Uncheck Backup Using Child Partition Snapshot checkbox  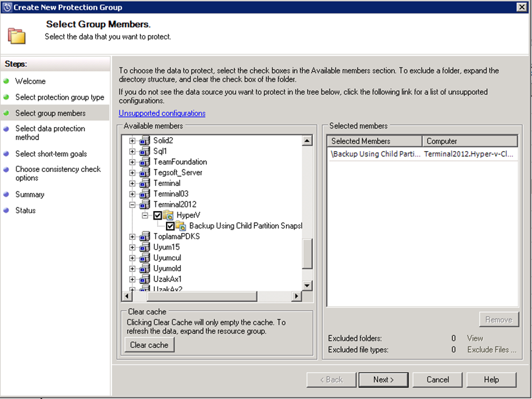coord(170,226)
